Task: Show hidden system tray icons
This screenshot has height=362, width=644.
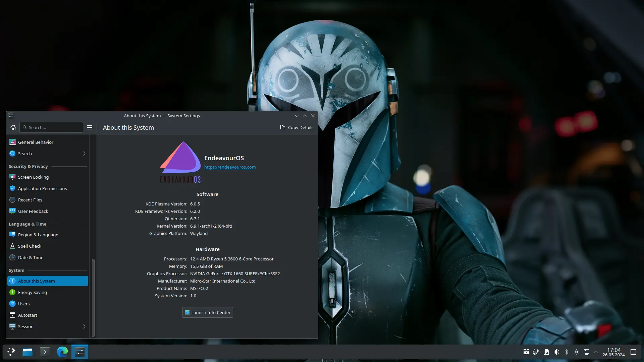Action: (596, 352)
